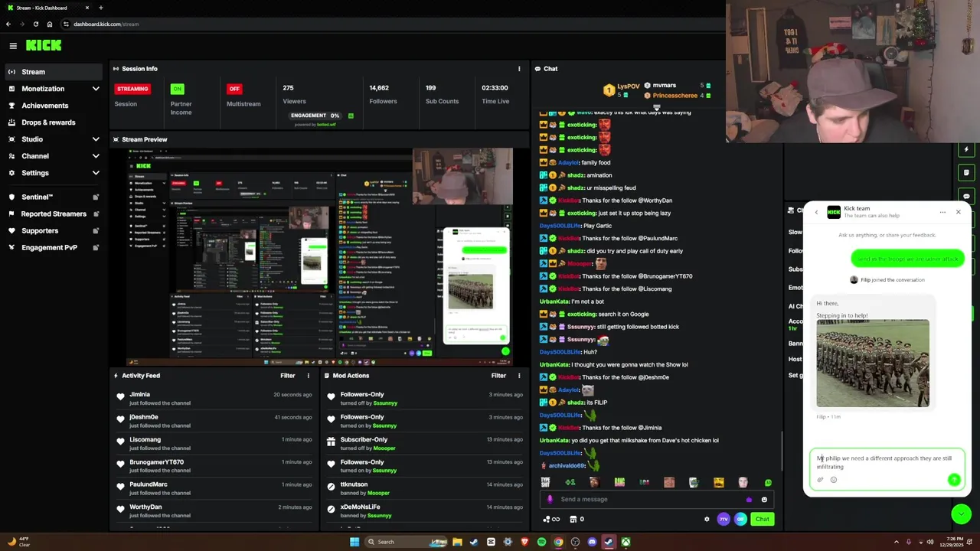Click Windows taskbar Search box

[x=407, y=542]
